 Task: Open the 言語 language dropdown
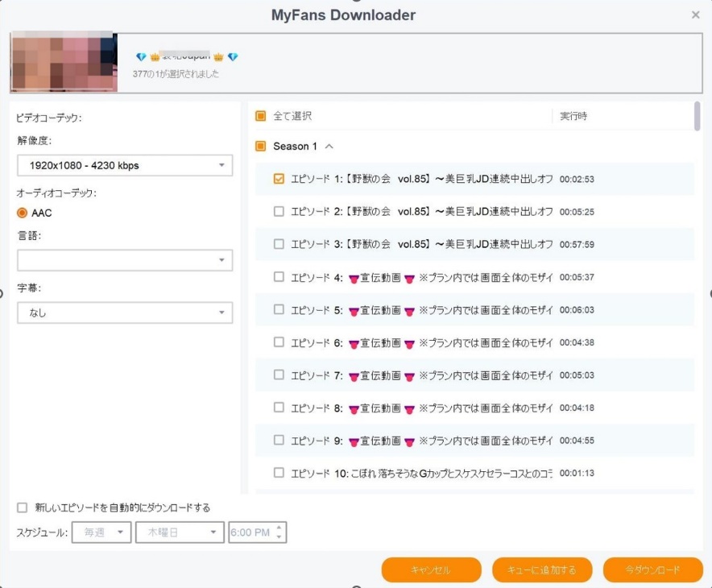tap(124, 260)
